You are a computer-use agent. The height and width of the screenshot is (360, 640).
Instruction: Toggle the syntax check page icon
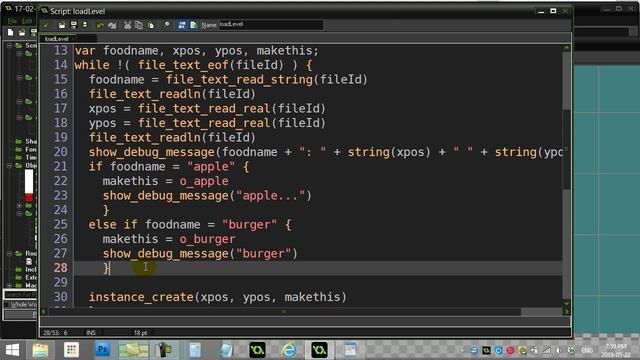193,25
